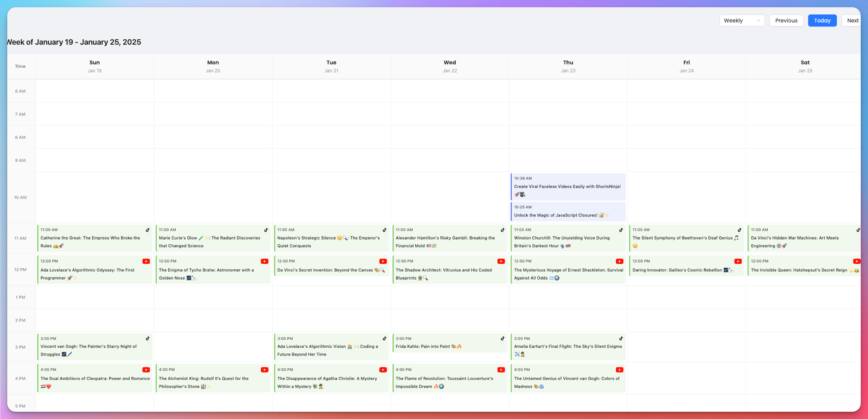Click TikTok icon on Amelia Earhart's Final Flight
The height and width of the screenshot is (419, 868).
tap(621, 338)
